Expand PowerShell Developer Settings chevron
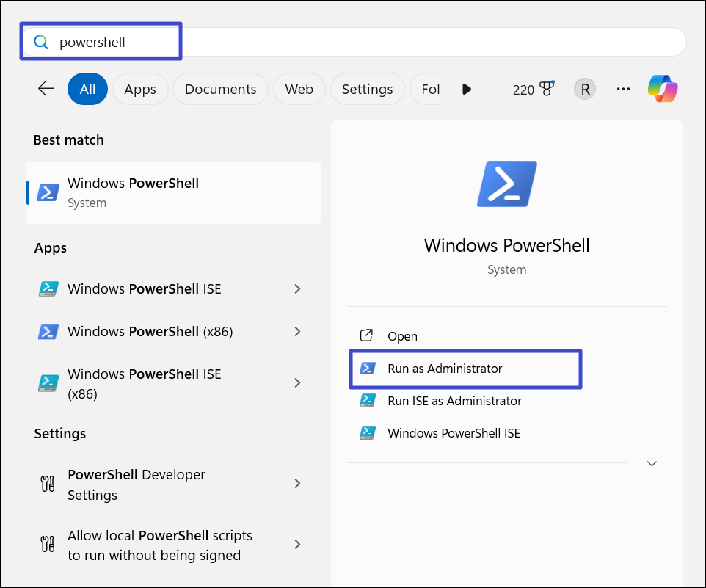The height and width of the screenshot is (588, 706). point(297,484)
